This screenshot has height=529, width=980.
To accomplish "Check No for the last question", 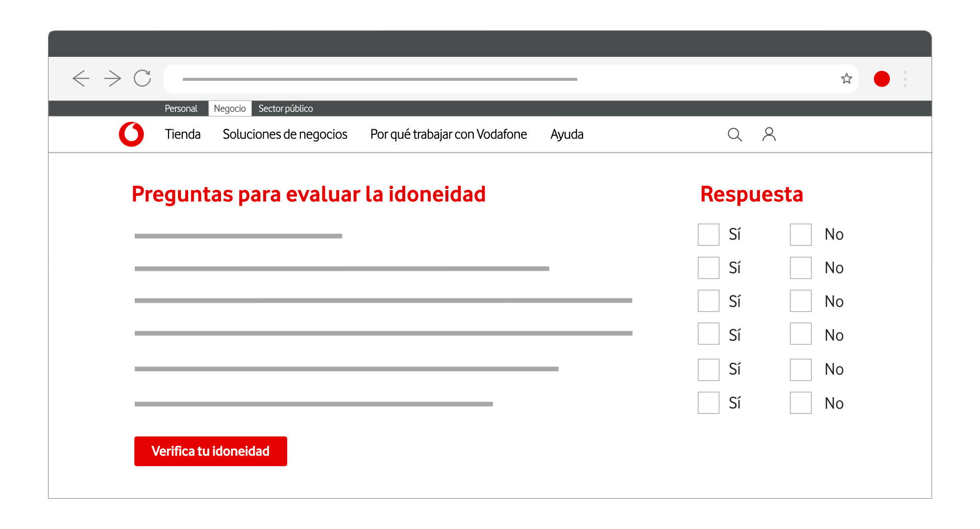I will click(801, 403).
